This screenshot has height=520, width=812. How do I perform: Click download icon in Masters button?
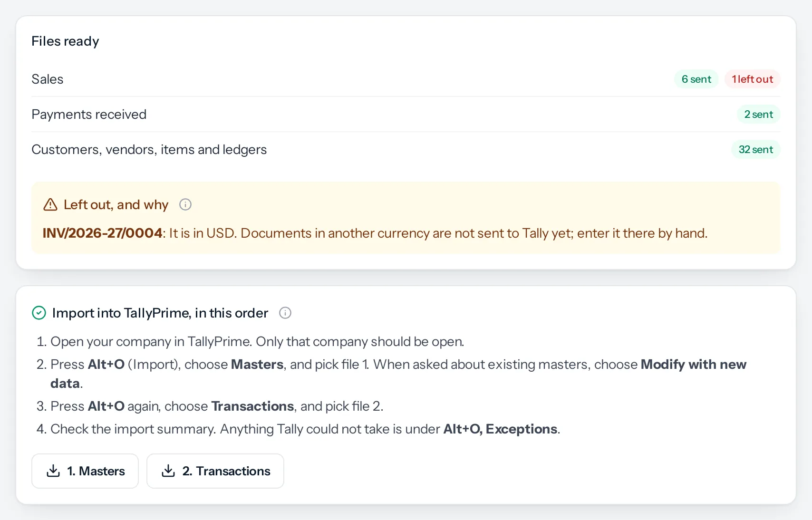pos(53,471)
